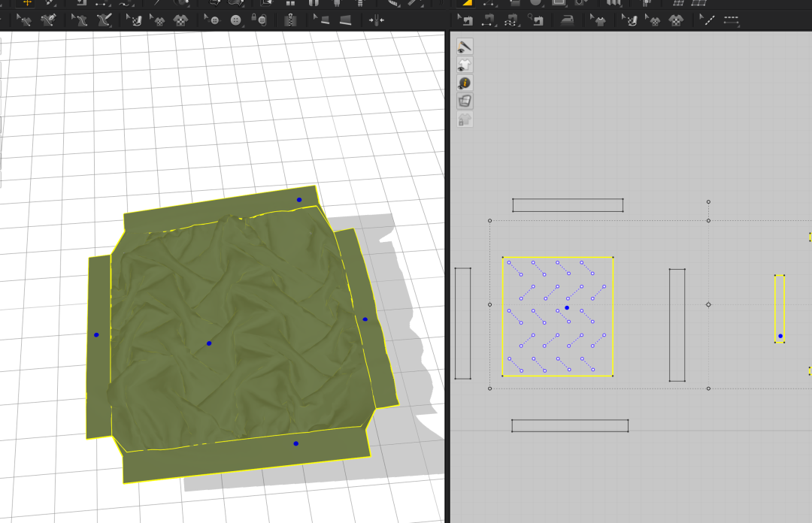This screenshot has width=812, height=523.
Task: Select pen-curve free sewing tool in 3D toolbar
Action: [x=49, y=20]
